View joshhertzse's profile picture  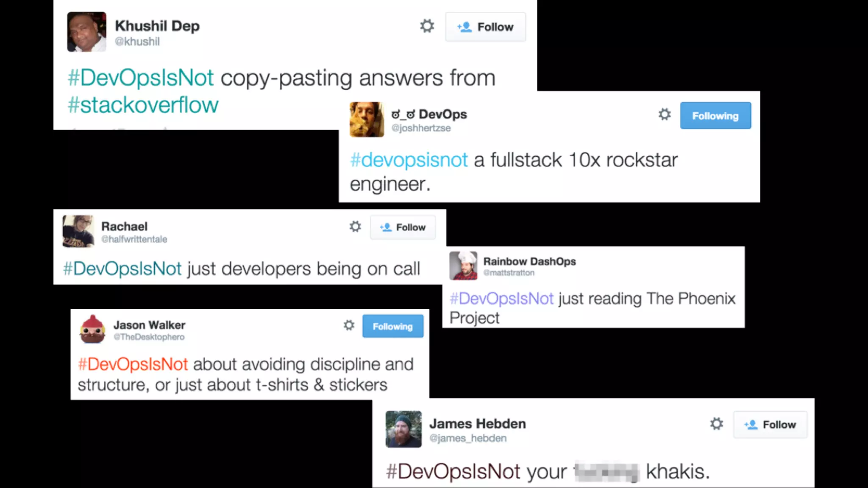[x=367, y=119]
